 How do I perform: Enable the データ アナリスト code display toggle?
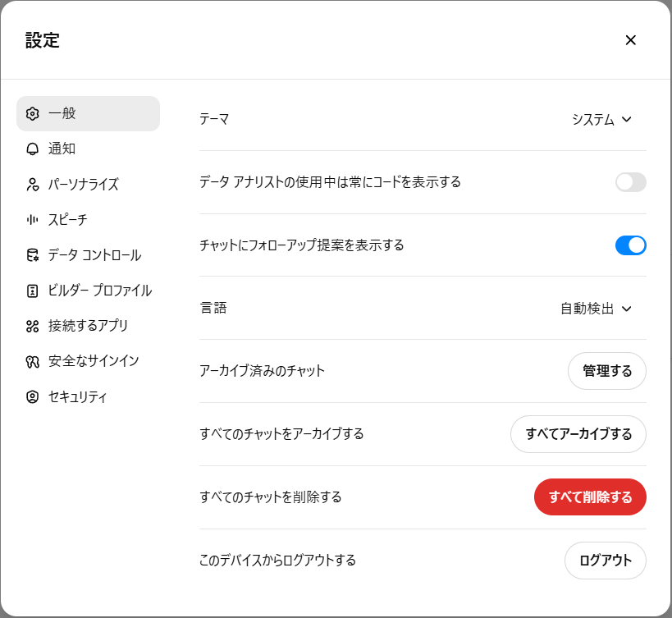[x=630, y=182]
